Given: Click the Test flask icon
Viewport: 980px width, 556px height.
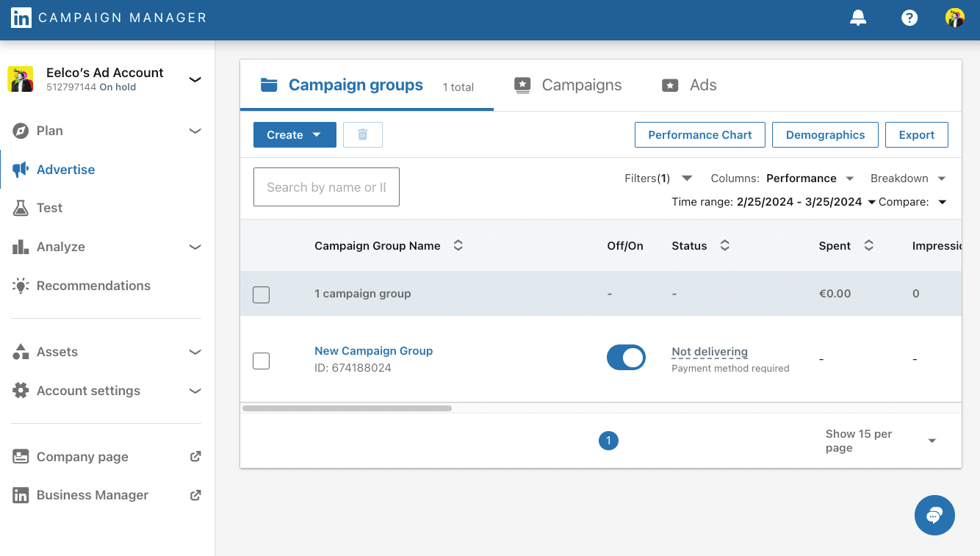Looking at the screenshot, I should click(x=21, y=208).
